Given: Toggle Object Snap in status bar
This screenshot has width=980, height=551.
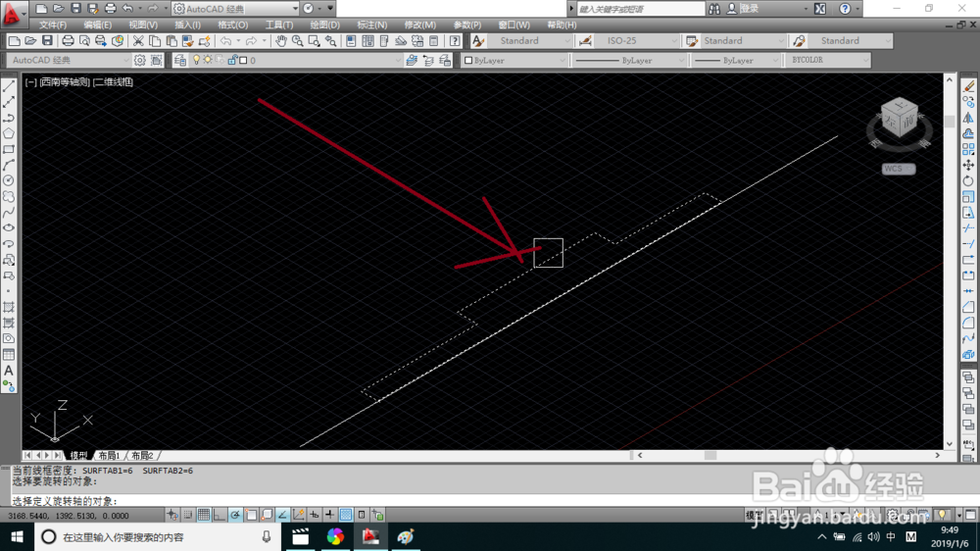Looking at the screenshot, I should 251,515.
